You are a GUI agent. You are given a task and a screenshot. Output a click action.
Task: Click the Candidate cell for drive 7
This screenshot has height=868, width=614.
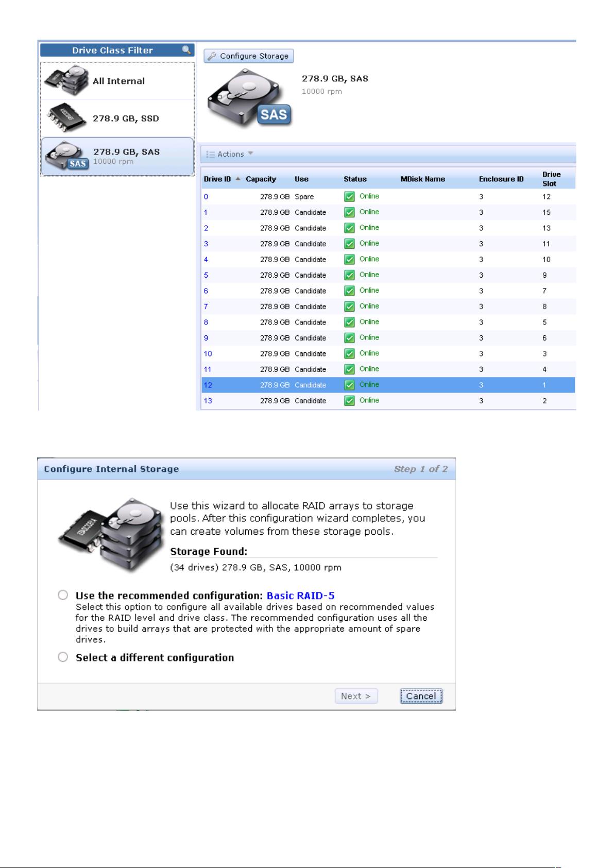click(x=310, y=307)
